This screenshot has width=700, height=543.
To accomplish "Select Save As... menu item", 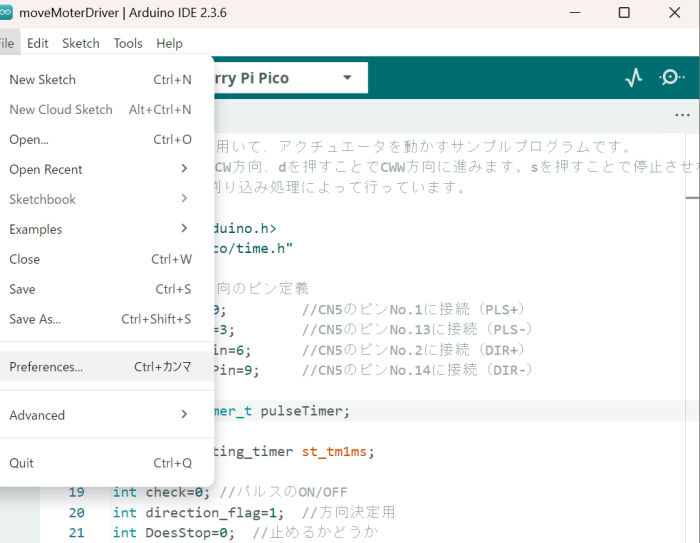I will point(36,319).
